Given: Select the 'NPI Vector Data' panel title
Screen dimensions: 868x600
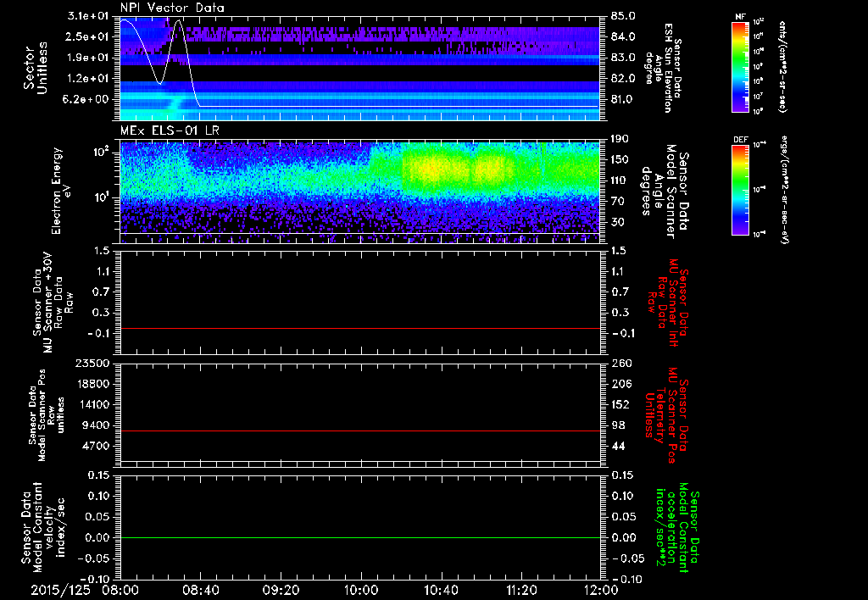Looking at the screenshot, I should [x=172, y=8].
